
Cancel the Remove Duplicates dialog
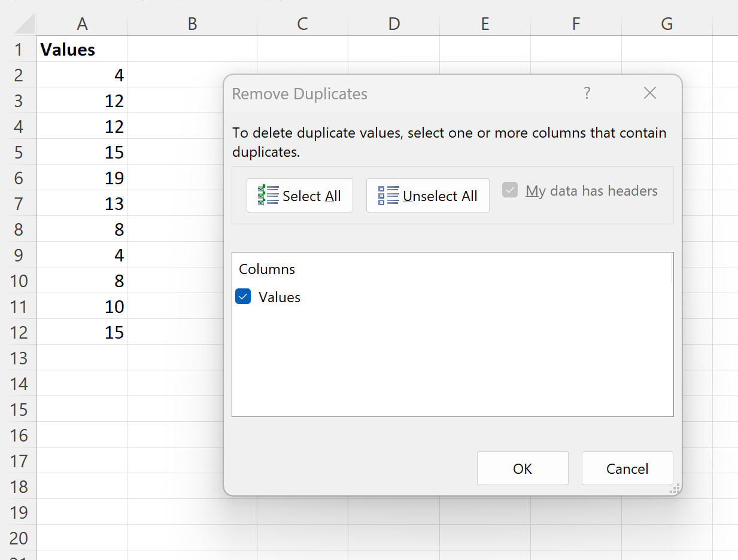pyautogui.click(x=627, y=468)
